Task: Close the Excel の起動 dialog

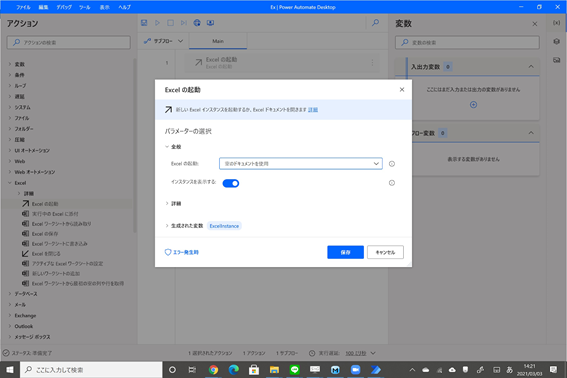Action: pos(402,89)
